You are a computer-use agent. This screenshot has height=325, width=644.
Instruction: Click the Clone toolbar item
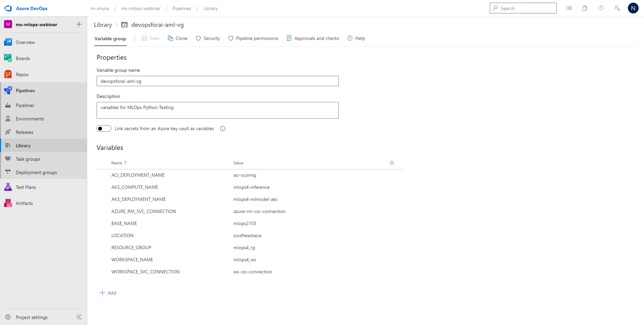tap(178, 39)
